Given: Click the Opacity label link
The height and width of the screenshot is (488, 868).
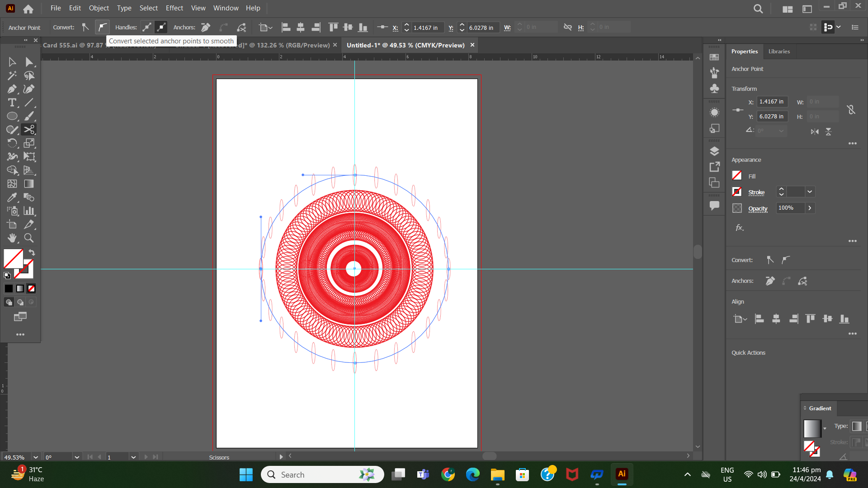Looking at the screenshot, I should [x=758, y=209].
